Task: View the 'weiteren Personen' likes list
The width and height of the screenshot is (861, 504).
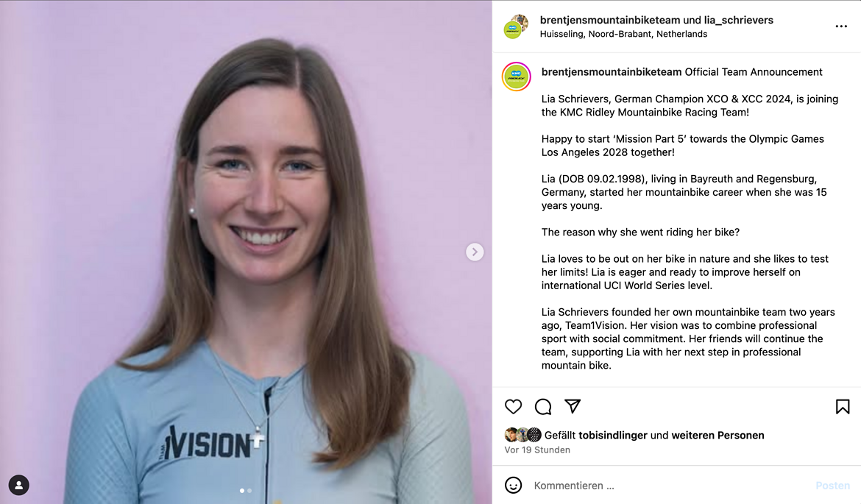Action: pyautogui.click(x=717, y=436)
